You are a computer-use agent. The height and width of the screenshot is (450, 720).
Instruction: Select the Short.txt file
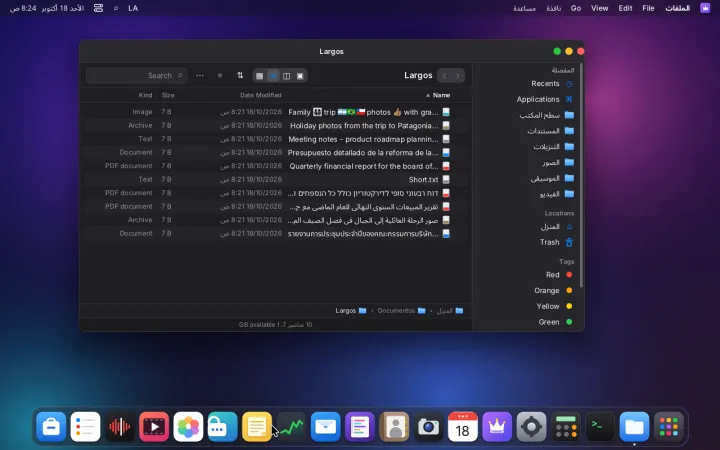tap(276, 180)
